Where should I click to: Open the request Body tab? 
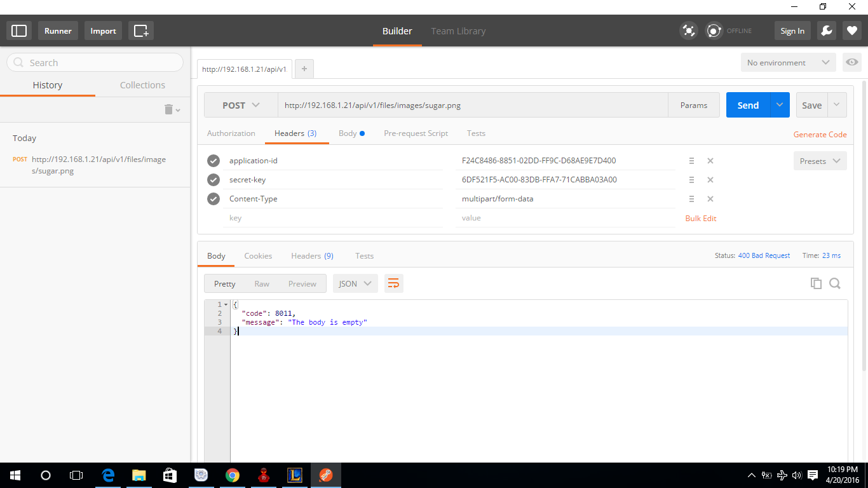(x=348, y=133)
